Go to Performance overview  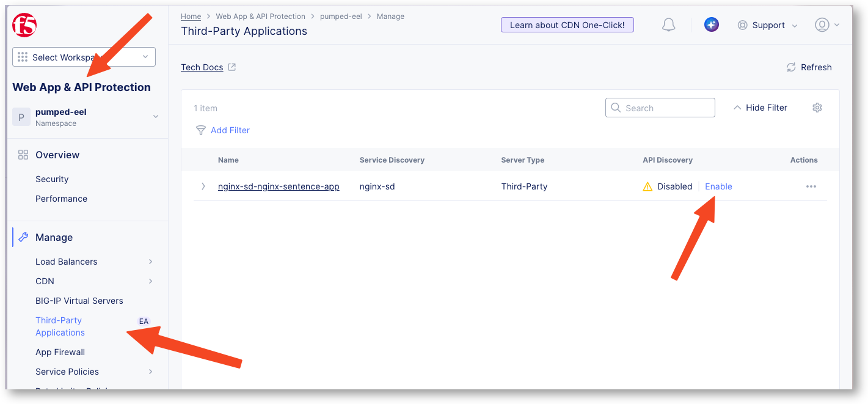pos(61,199)
